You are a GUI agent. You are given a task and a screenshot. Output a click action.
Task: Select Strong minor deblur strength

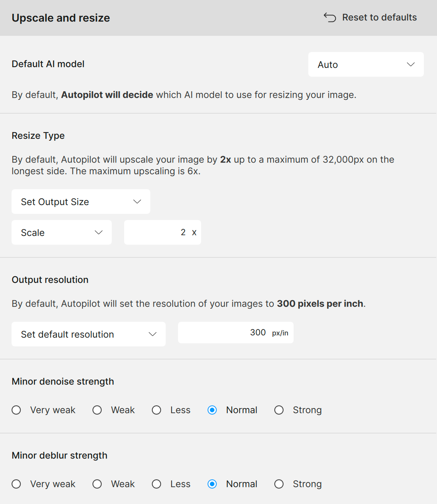pos(279,484)
